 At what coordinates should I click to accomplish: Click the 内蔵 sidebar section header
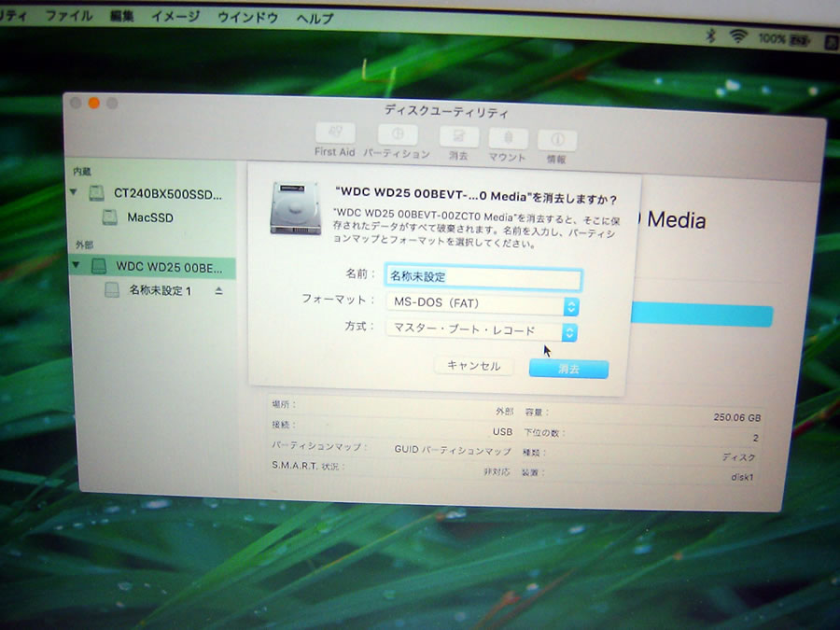[82, 172]
